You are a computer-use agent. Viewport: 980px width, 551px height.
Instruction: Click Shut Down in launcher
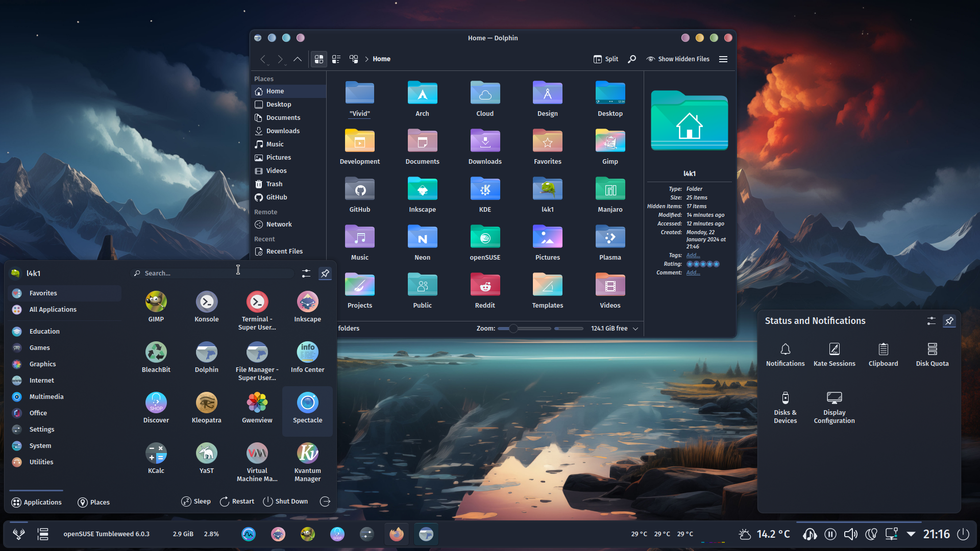pyautogui.click(x=285, y=502)
